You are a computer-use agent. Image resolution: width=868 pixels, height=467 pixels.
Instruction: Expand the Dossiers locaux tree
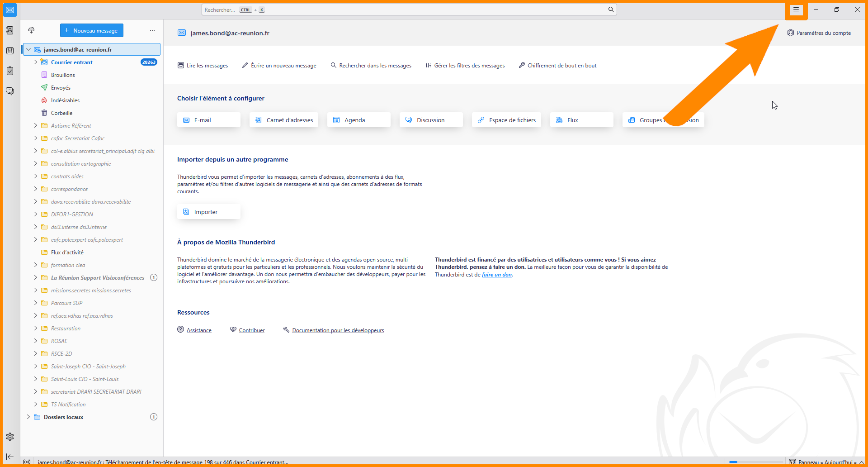[28, 417]
